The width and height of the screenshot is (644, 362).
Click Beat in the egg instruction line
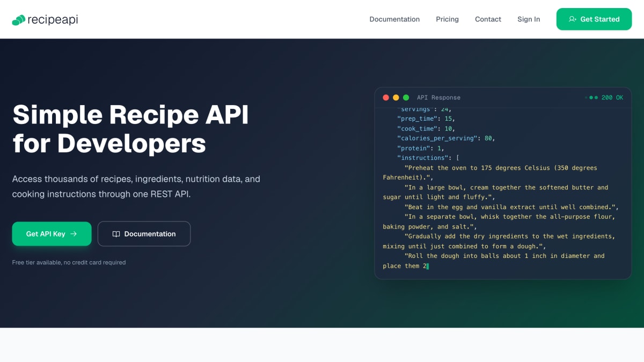pyautogui.click(x=511, y=207)
